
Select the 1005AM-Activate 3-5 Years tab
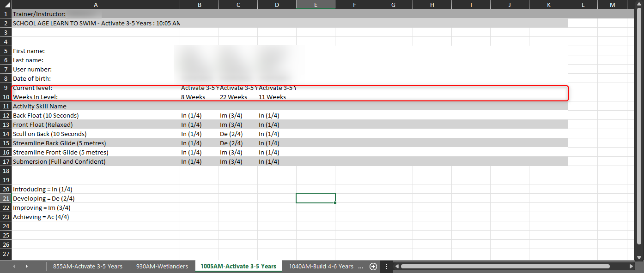point(238,267)
